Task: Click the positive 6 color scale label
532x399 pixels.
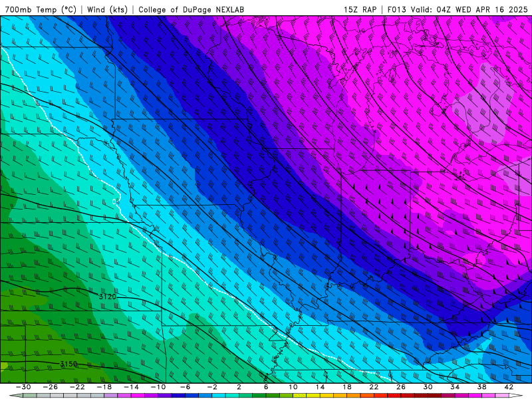Action: pyautogui.click(x=265, y=387)
